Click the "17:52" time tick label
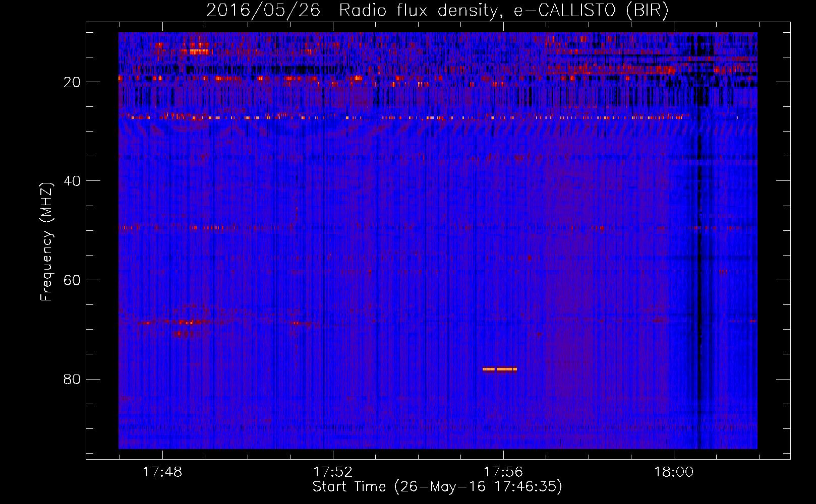The height and width of the screenshot is (504, 816). [x=333, y=472]
